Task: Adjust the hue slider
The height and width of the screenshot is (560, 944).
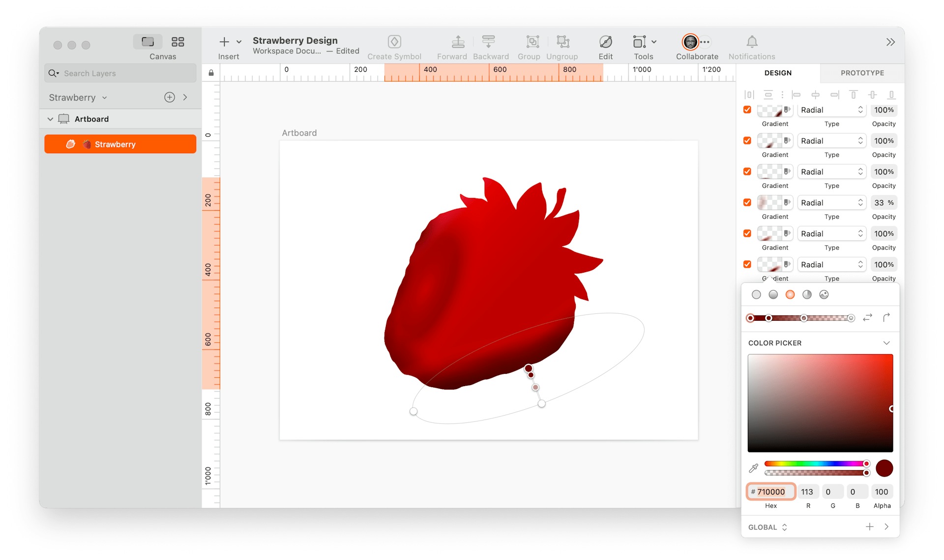Action: point(817,464)
